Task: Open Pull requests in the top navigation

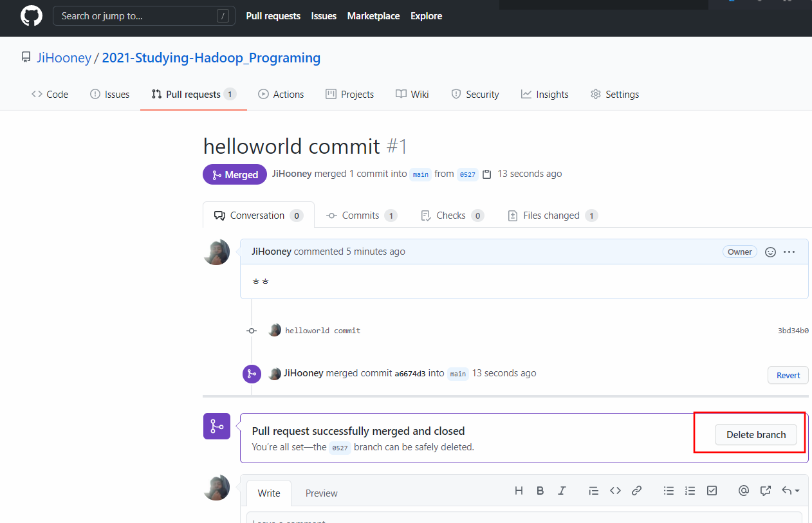Action: click(273, 16)
